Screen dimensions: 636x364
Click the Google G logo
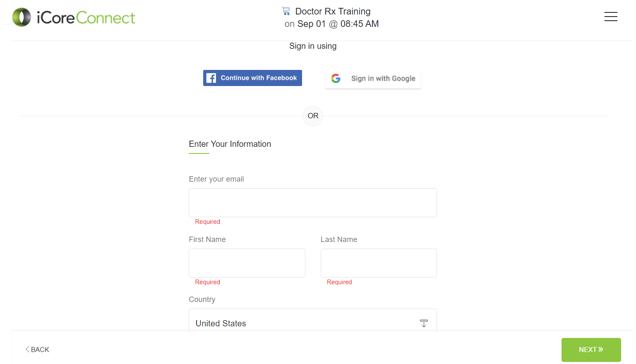(336, 78)
